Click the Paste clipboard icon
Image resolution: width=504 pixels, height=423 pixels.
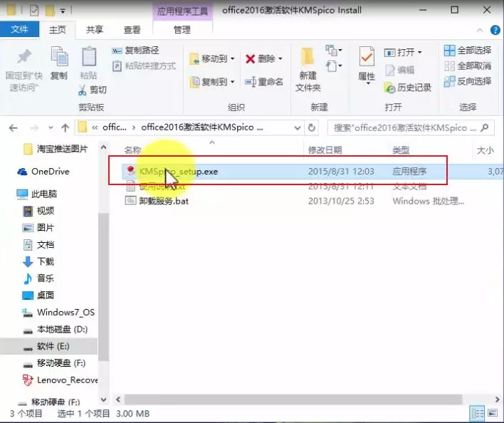pyautogui.click(x=89, y=56)
